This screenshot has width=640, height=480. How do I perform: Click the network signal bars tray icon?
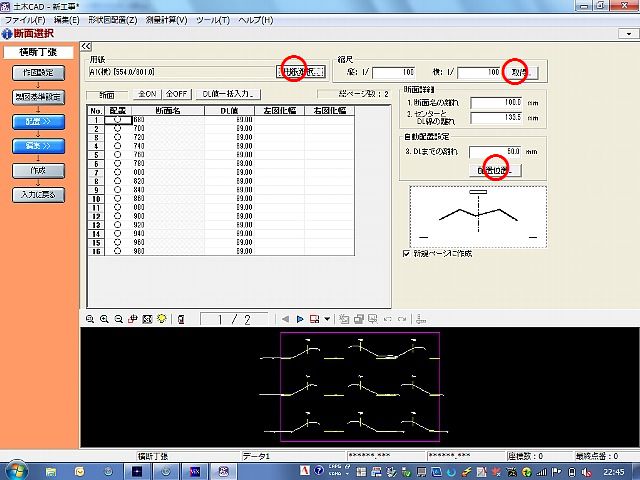[541, 472]
